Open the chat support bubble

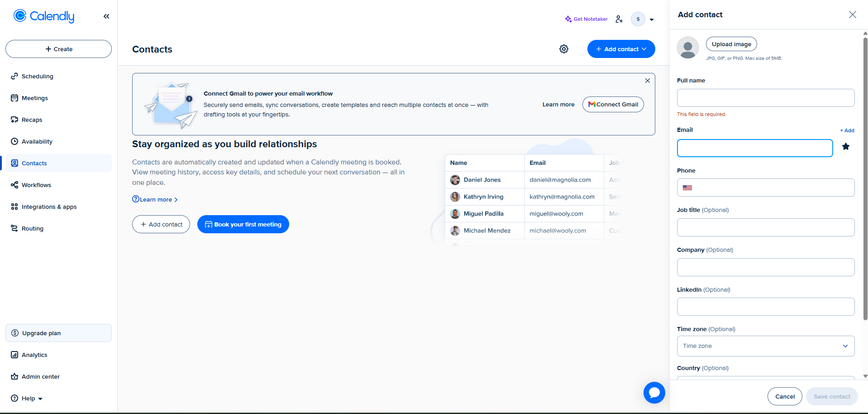654,393
